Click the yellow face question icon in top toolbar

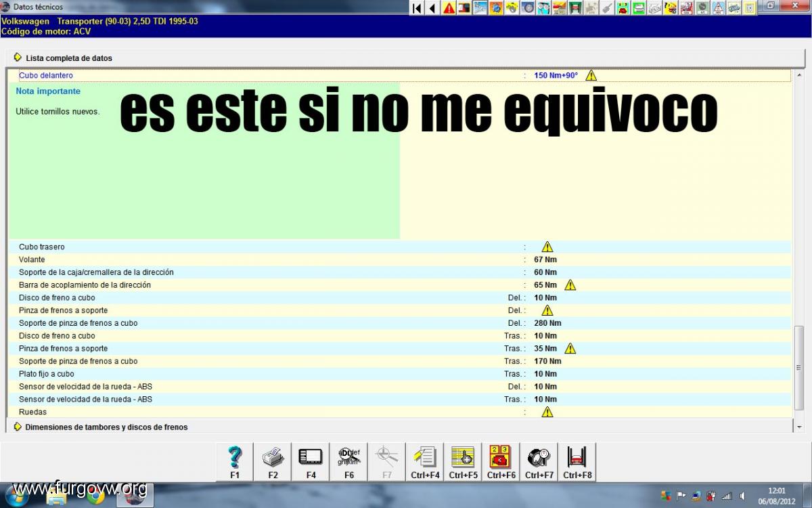click(671, 8)
